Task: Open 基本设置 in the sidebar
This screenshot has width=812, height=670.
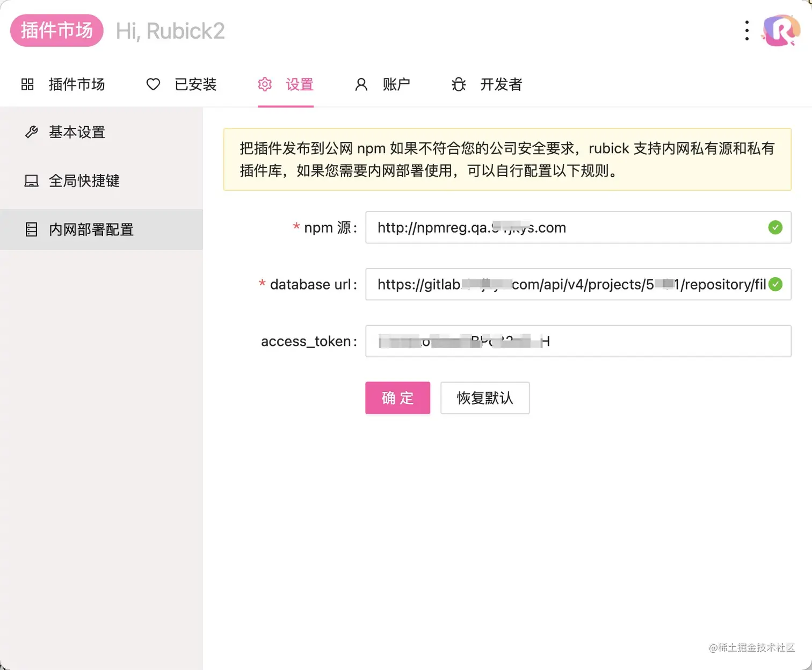Action: (x=102, y=132)
